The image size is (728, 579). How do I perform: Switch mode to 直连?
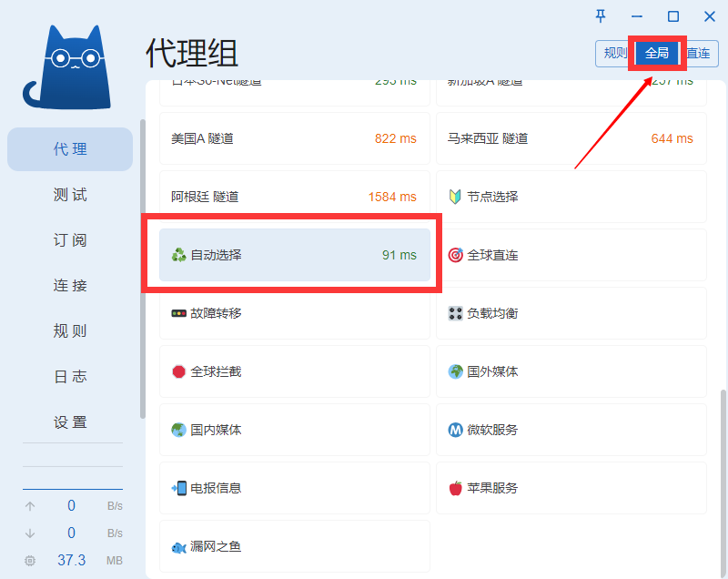(699, 53)
